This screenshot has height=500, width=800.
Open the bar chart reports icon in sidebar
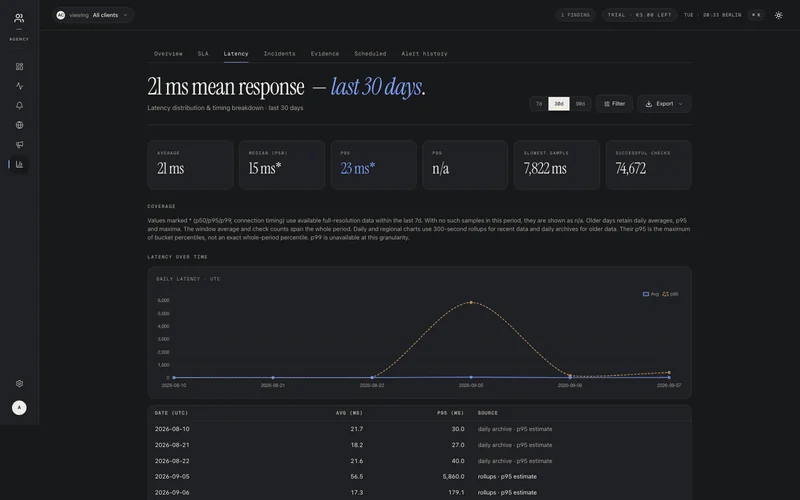coord(19,164)
